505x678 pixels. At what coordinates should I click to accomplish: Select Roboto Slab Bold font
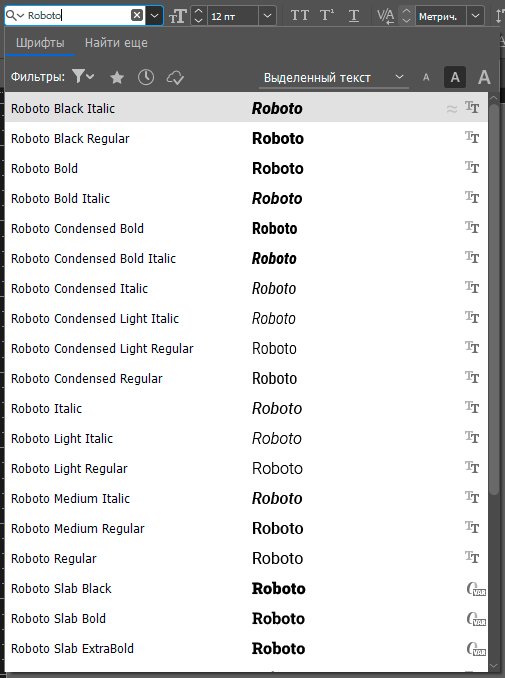[x=246, y=618]
